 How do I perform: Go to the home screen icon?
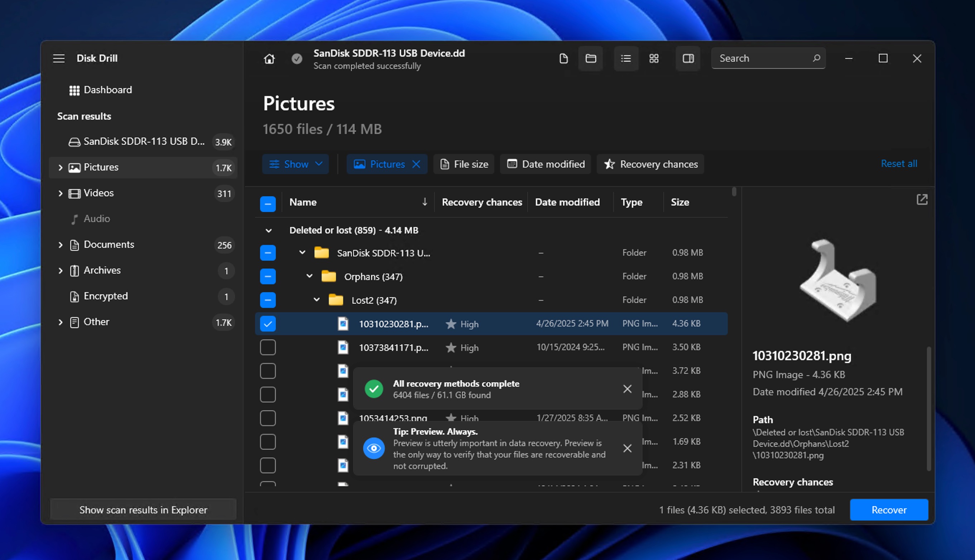coord(269,58)
